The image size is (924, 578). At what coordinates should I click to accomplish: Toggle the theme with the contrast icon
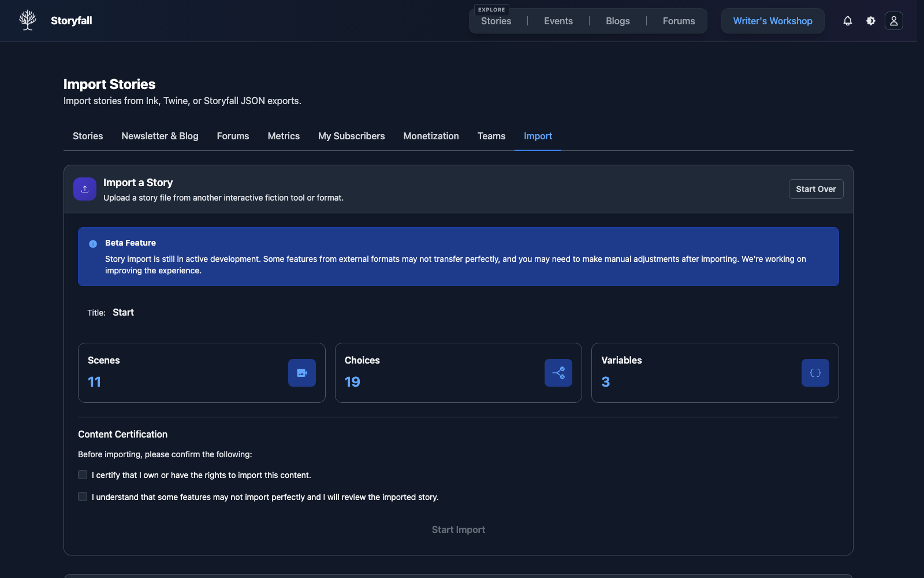tap(870, 21)
